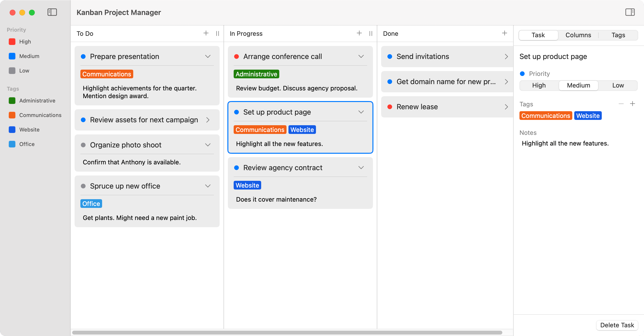Select Communications tag in sidebar
644x336 pixels.
coord(35,115)
